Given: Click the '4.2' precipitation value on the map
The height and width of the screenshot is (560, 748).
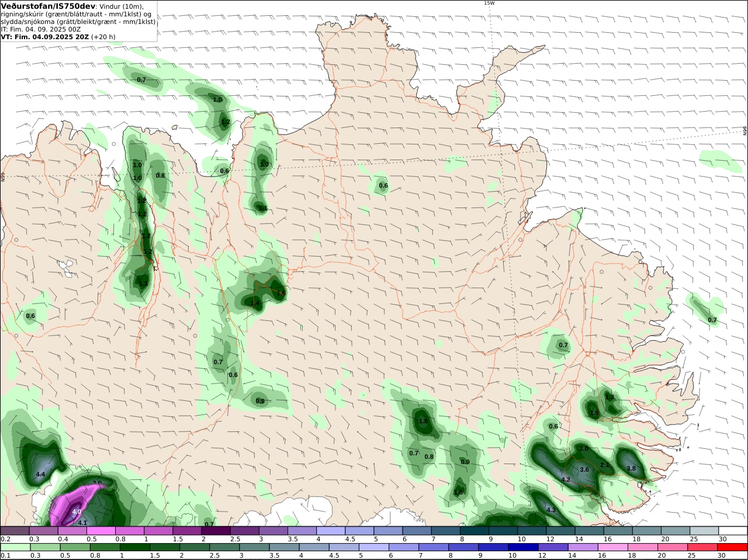Looking at the screenshot, I should [x=566, y=480].
